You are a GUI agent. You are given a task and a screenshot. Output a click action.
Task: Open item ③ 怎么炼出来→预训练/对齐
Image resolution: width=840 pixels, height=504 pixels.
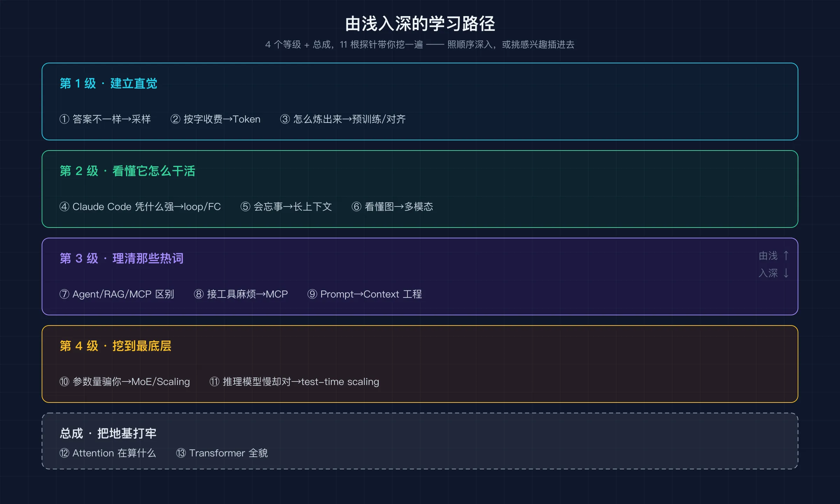coord(343,119)
